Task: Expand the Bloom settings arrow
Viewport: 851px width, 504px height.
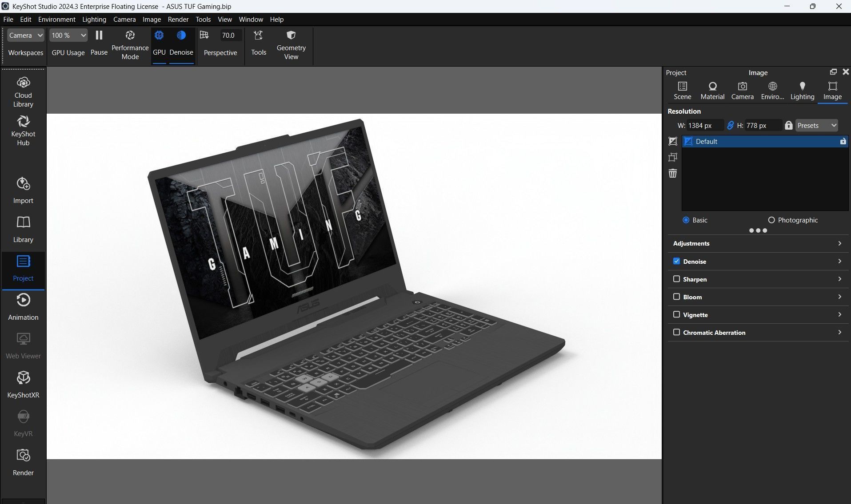Action: (x=839, y=297)
